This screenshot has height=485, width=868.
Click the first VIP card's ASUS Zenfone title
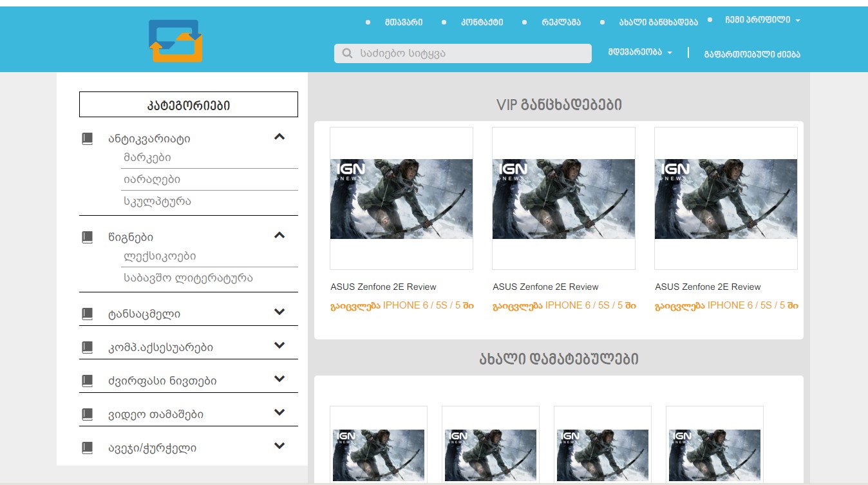[x=383, y=287]
